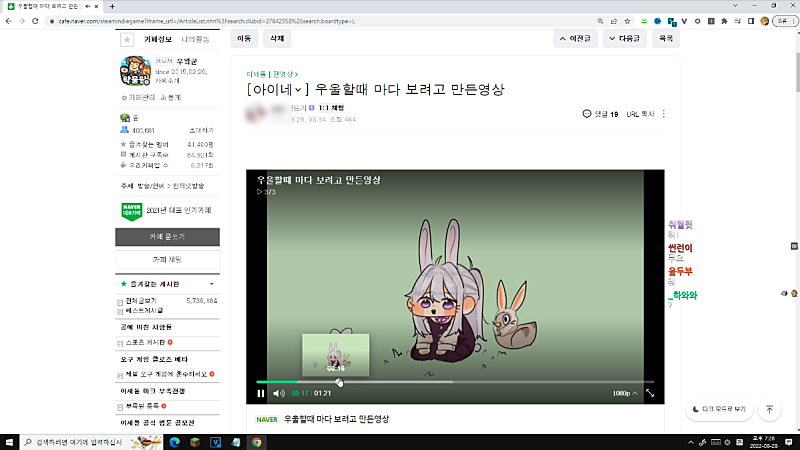Bookmark this page with the star icon

(x=628, y=21)
